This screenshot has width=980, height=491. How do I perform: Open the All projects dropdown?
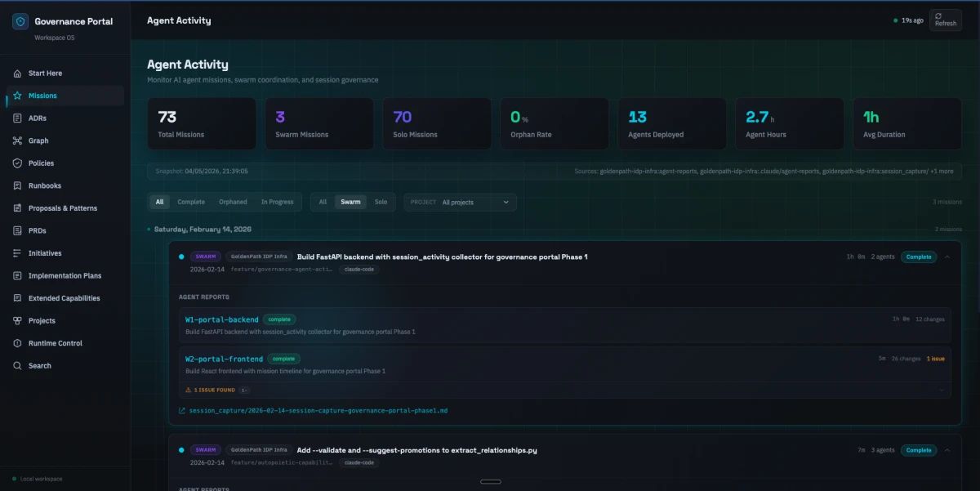[x=461, y=202]
